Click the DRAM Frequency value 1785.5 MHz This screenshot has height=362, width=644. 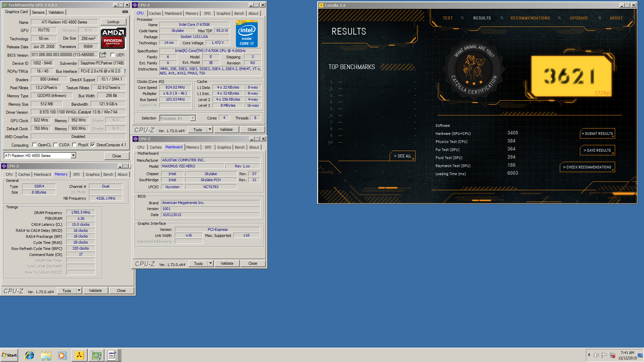[x=81, y=212]
